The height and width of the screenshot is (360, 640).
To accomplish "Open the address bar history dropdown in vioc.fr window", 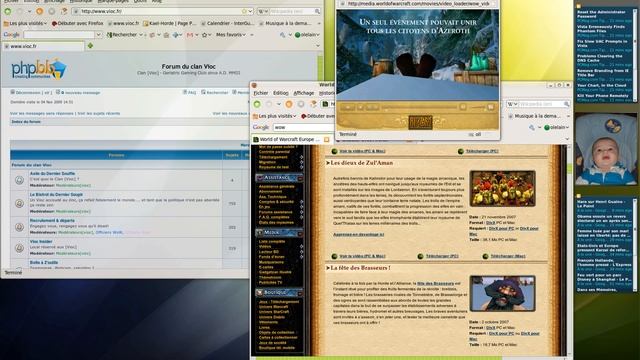I will [250, 11].
